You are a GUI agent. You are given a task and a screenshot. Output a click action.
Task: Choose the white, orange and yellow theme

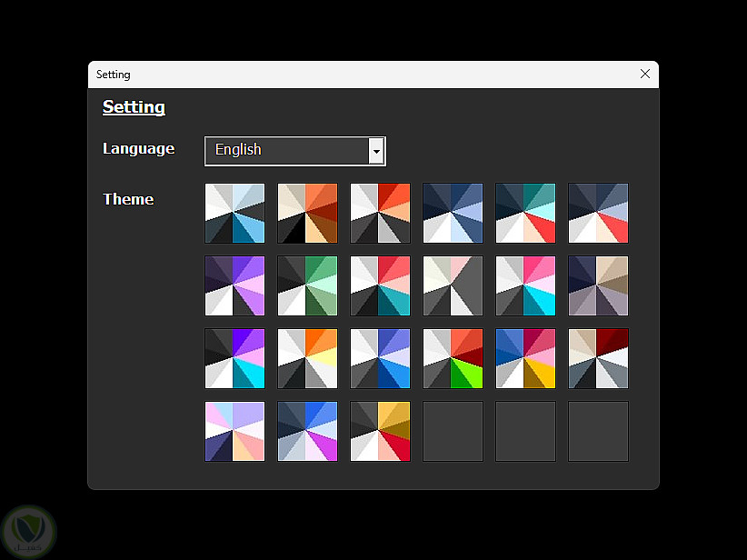click(307, 358)
